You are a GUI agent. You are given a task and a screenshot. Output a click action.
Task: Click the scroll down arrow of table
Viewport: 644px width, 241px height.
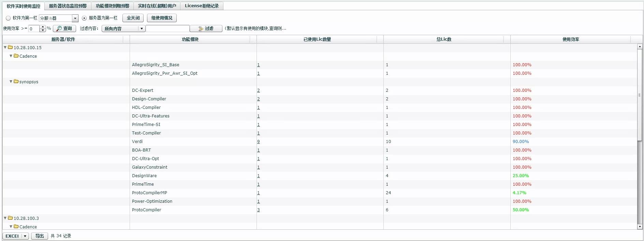(x=640, y=227)
